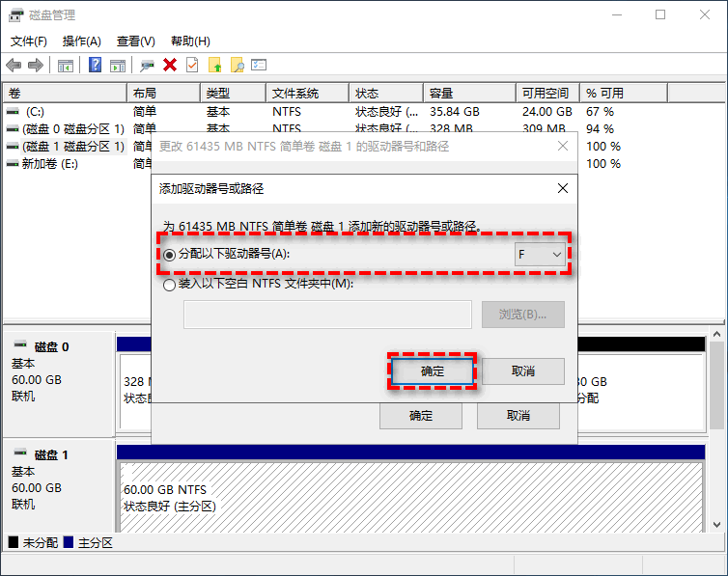Click the red X delete icon

coord(170,65)
